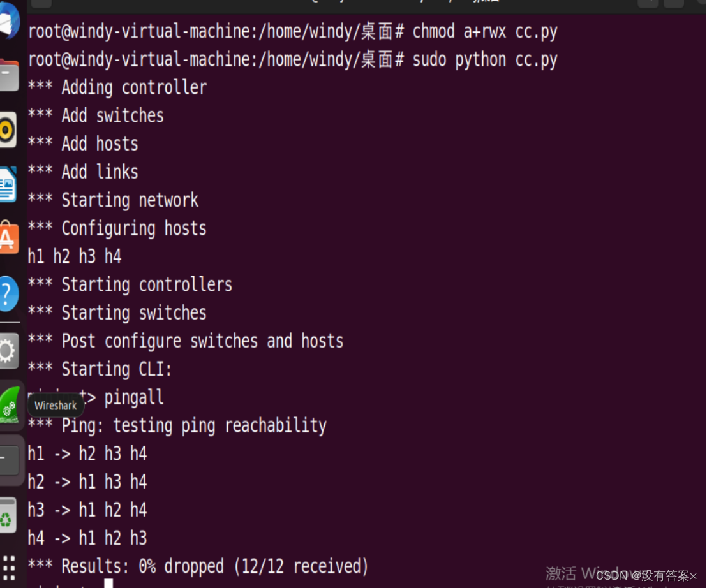707x588 pixels.
Task: Click the h1 -> h2 h3 h4 line
Action: (x=87, y=453)
